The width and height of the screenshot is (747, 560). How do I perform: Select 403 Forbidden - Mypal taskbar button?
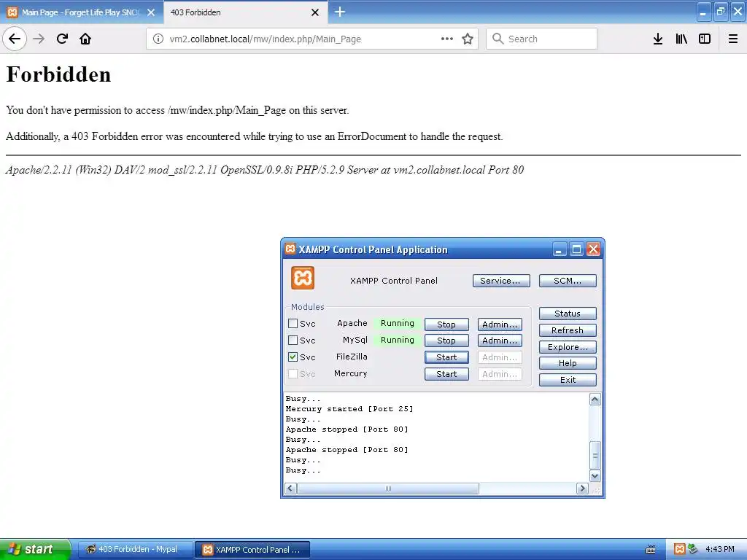[135, 550]
